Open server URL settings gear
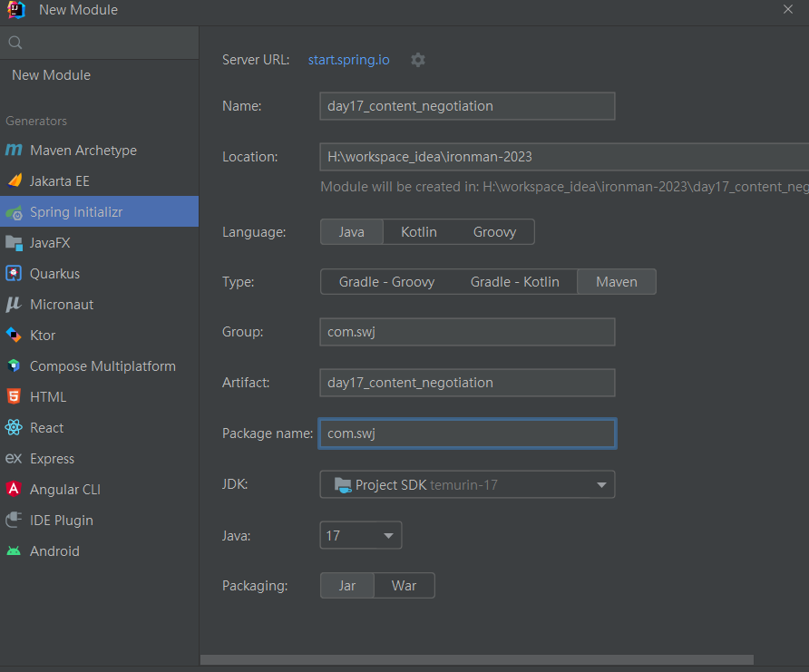809x672 pixels. (418, 60)
